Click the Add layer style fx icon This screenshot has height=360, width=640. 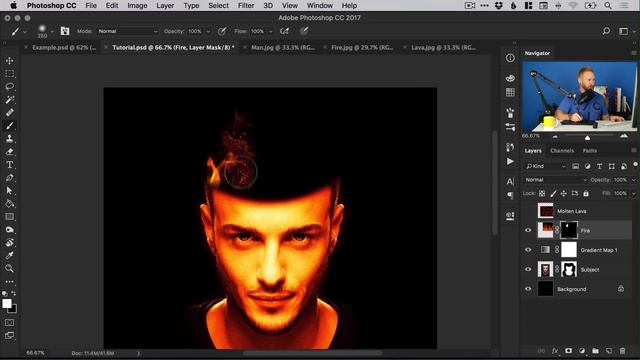(x=555, y=351)
